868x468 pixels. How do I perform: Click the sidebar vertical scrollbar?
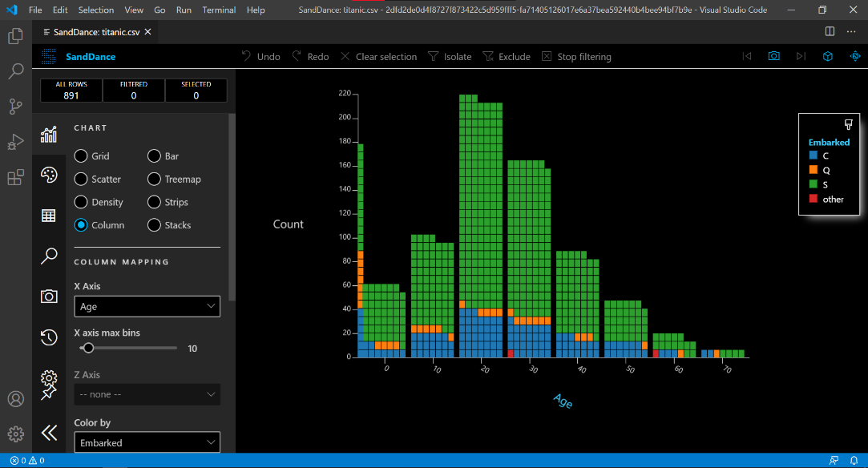232,208
